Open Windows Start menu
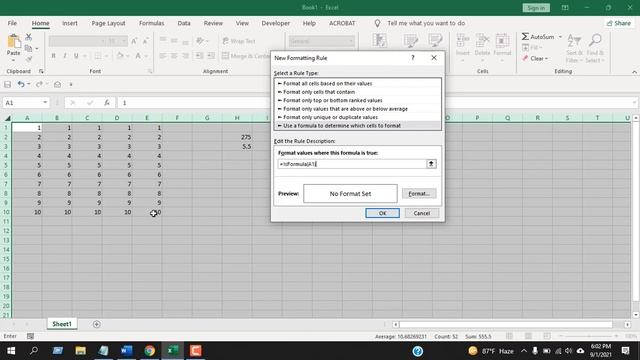640x360 pixels. 11,351
